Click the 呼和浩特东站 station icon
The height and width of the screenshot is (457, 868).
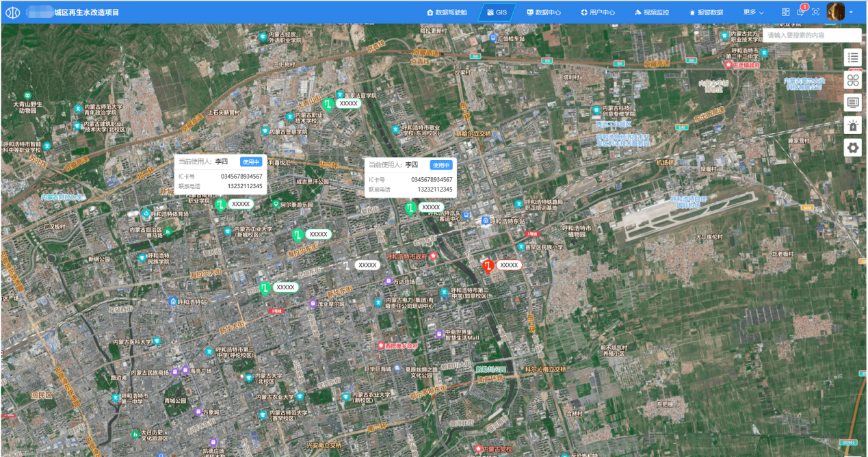click(485, 220)
